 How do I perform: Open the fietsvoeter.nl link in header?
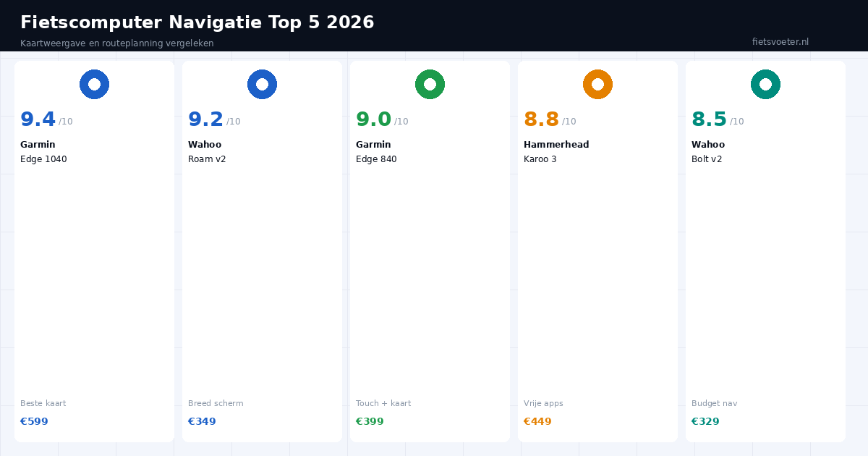pos(780,42)
